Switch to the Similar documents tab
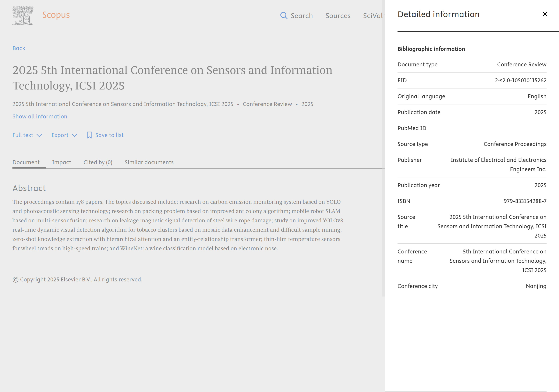 coord(149,162)
